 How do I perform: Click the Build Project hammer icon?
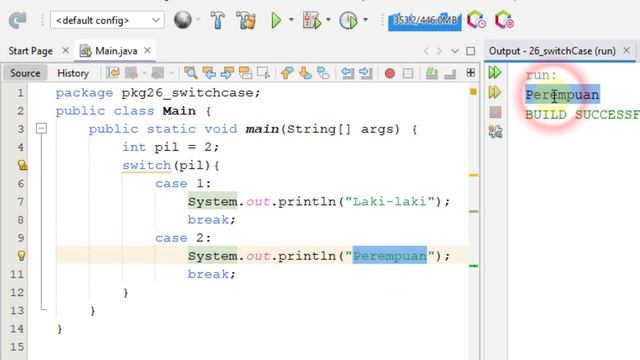[x=217, y=20]
